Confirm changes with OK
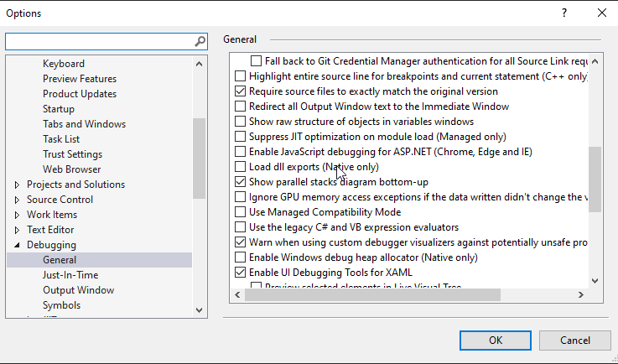Screen dimensions: 618x364 click(x=496, y=341)
